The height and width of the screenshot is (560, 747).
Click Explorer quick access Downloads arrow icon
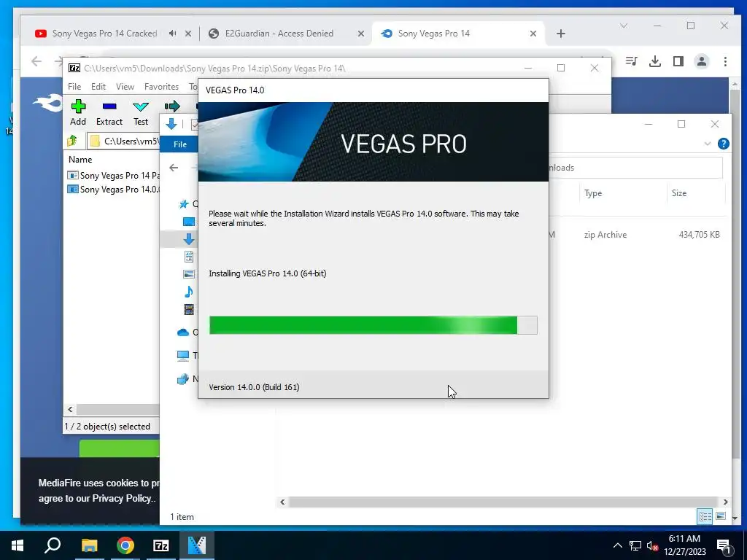171,124
